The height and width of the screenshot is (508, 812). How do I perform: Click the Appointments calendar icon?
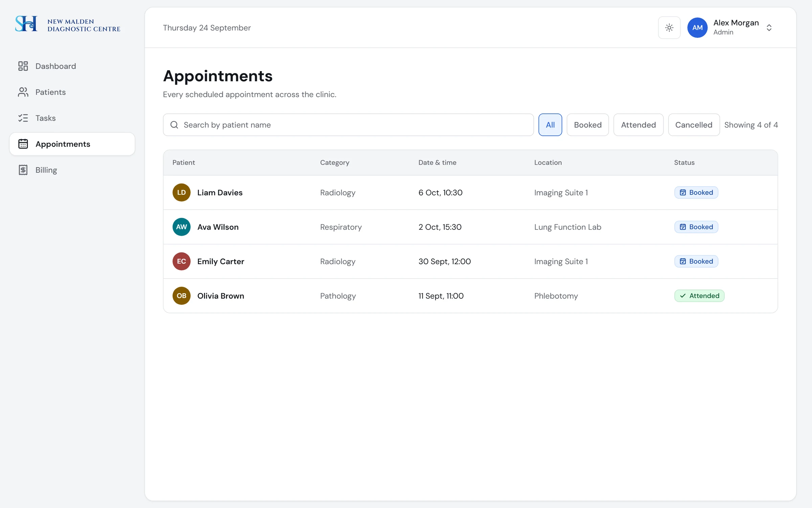click(23, 144)
